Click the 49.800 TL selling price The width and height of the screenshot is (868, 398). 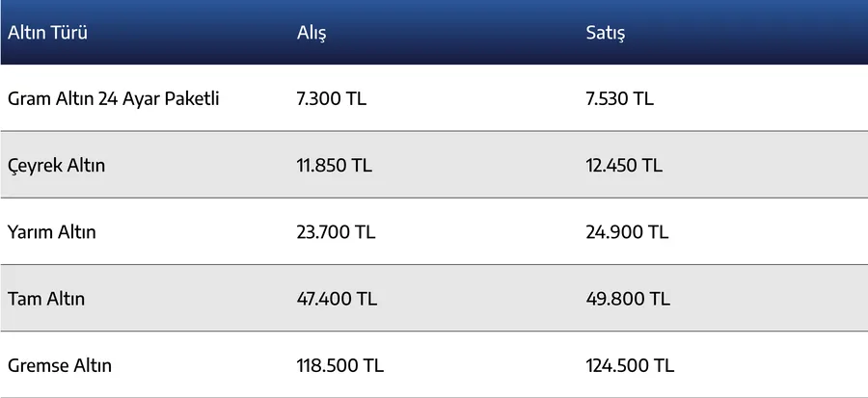628,299
